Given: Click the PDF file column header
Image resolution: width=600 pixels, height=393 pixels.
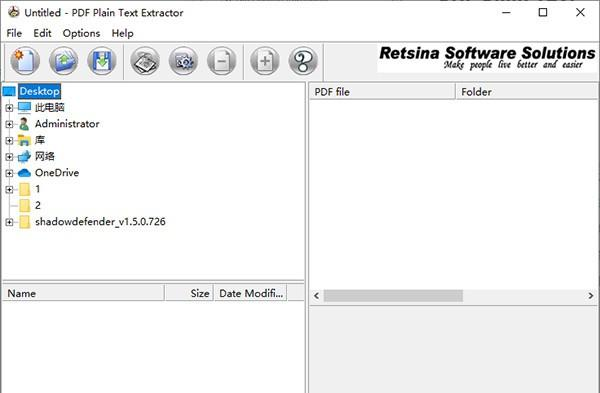Looking at the screenshot, I should click(x=382, y=92).
